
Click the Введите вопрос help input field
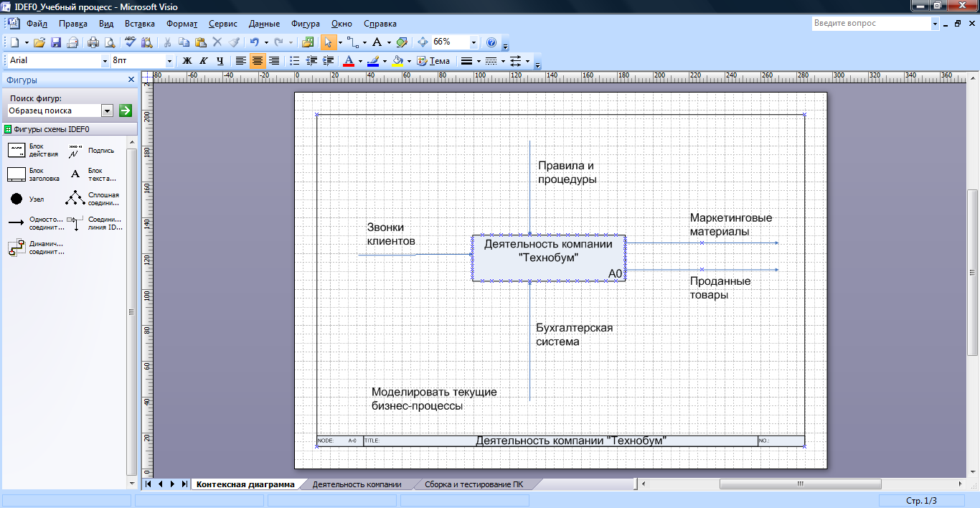click(872, 24)
